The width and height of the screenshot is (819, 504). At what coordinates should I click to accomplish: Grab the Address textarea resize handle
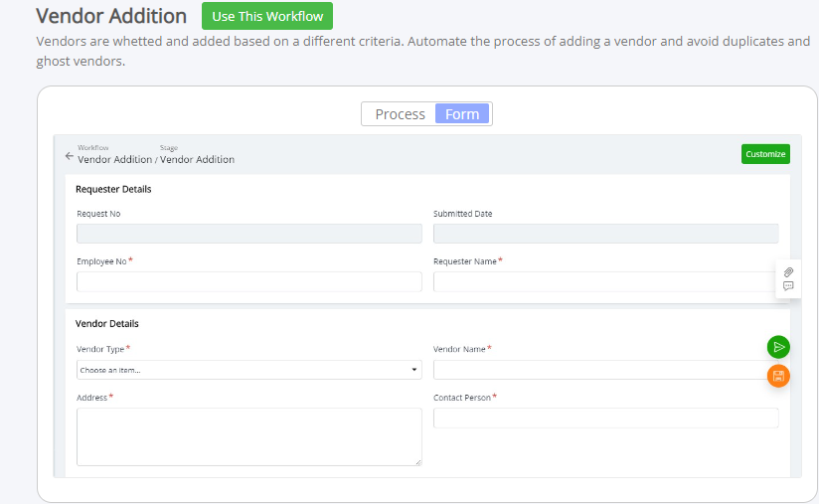[x=418, y=462]
